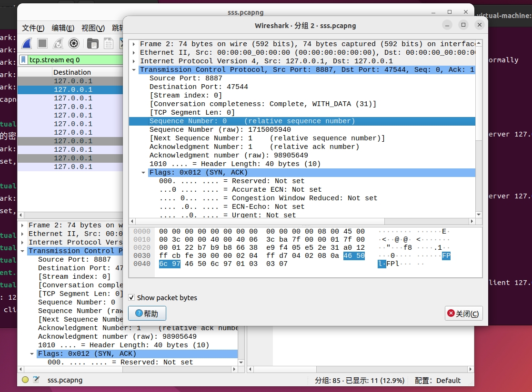Select Header Length line in main details pane
This screenshot has width=532, height=392.
tap(123, 345)
